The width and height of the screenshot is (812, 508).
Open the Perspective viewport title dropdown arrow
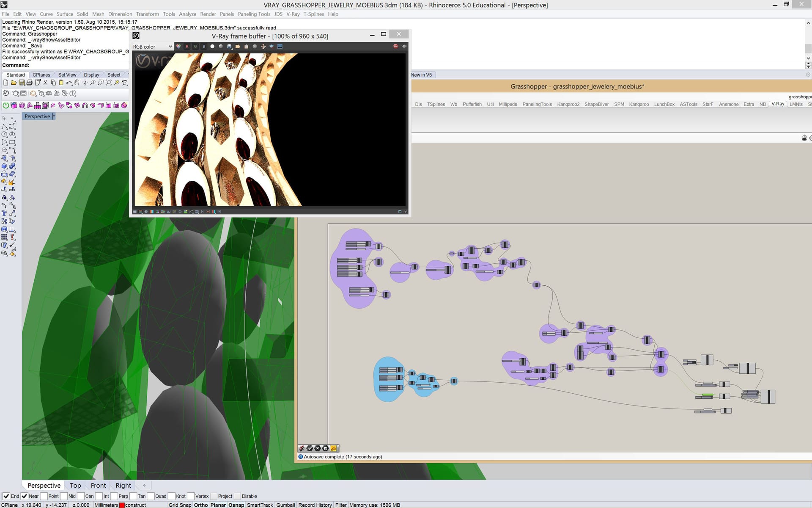[x=54, y=116]
